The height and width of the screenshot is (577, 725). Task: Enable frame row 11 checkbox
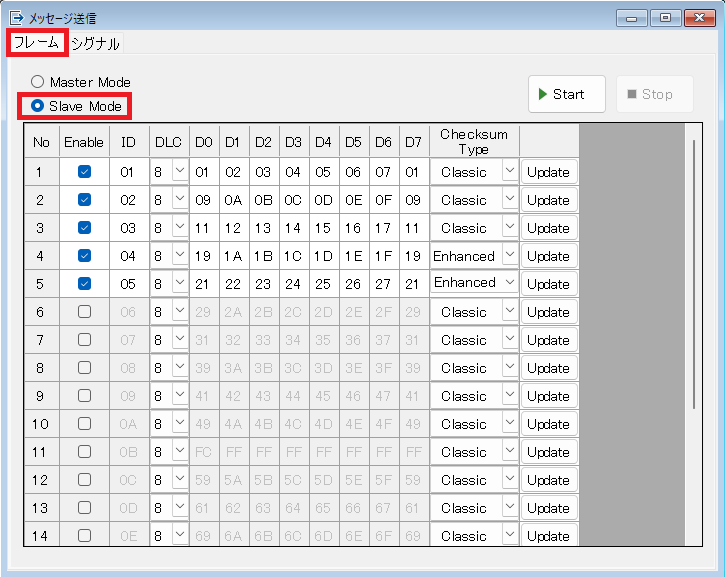pos(84,452)
